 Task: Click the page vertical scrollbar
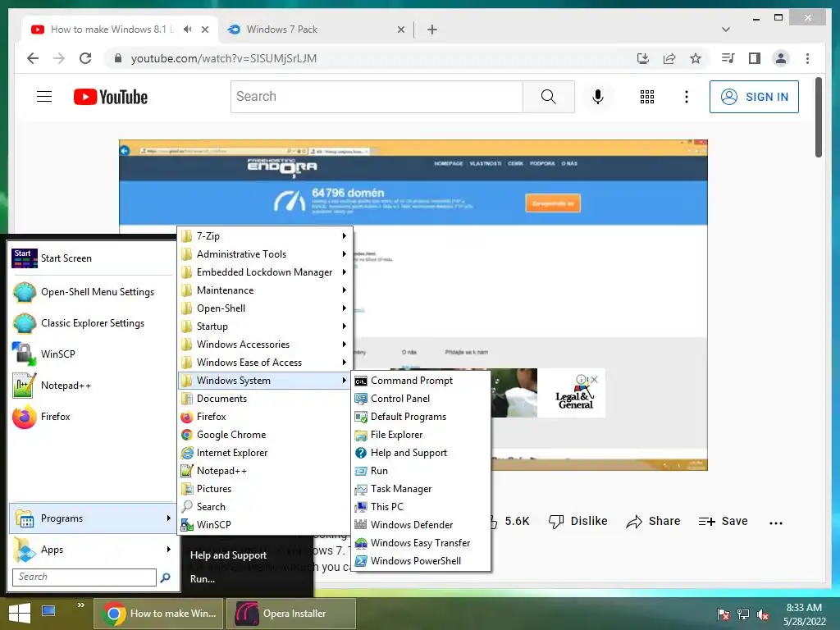[818, 118]
